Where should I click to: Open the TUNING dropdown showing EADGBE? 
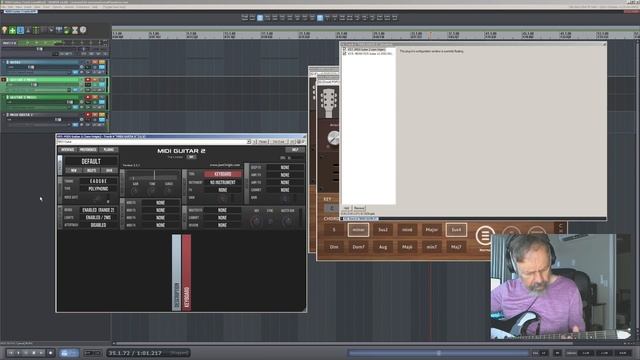point(98,181)
